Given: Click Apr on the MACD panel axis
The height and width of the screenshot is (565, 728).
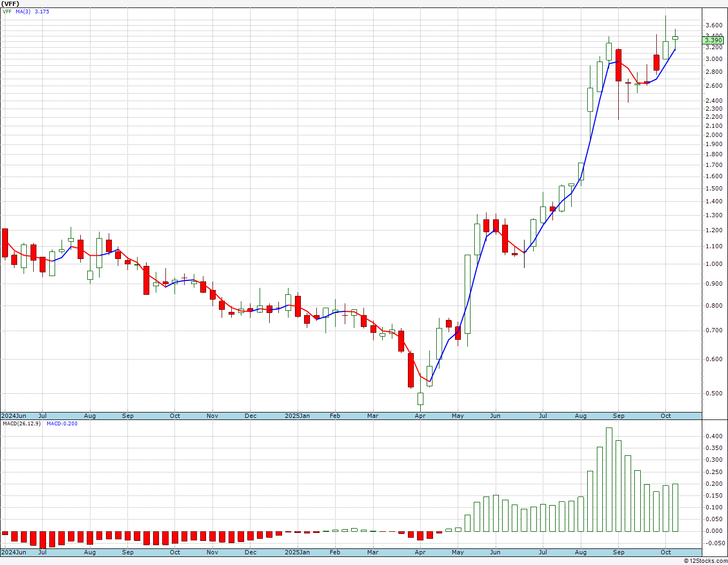Looking at the screenshot, I should (x=420, y=552).
